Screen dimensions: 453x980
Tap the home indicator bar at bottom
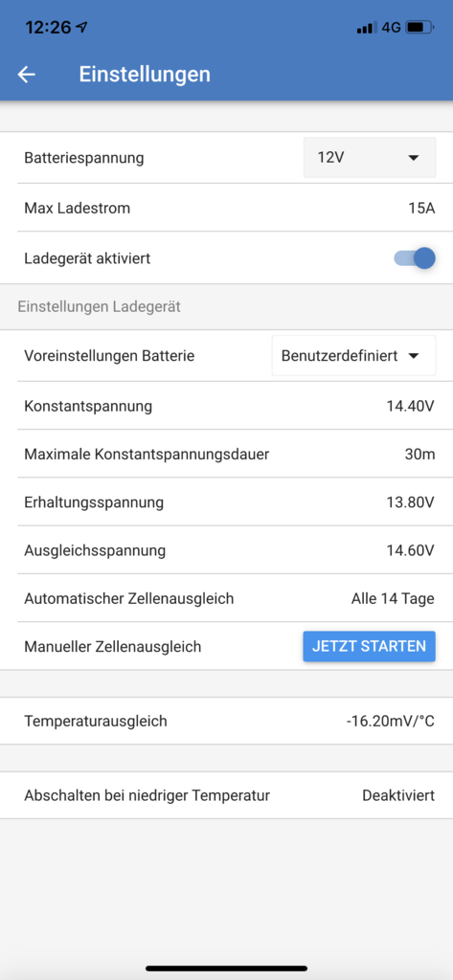(x=226, y=969)
